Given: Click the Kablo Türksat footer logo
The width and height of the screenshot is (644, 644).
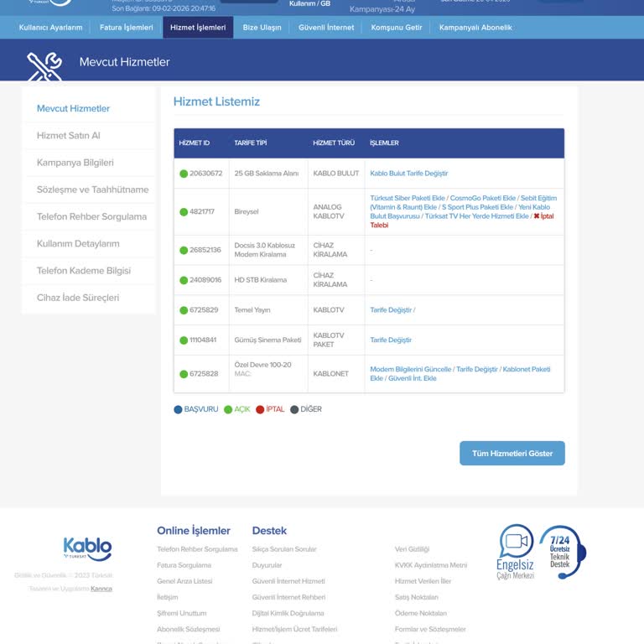Looking at the screenshot, I should (x=87, y=548).
